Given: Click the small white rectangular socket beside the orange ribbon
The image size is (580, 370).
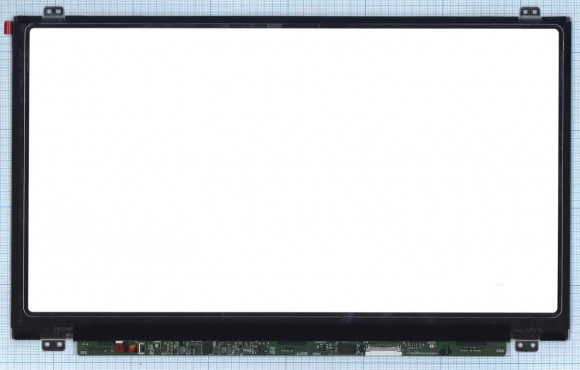Looking at the screenshot, I should tap(141, 348).
